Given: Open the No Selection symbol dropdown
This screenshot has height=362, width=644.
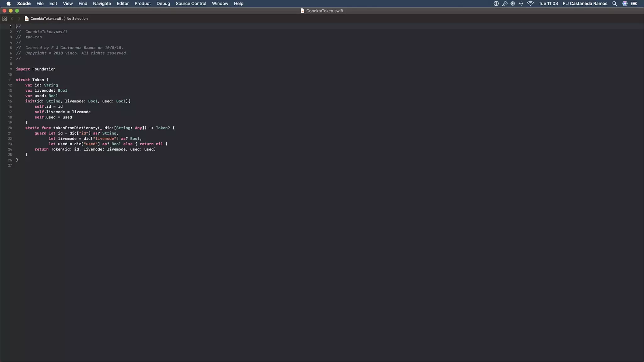Looking at the screenshot, I should pos(77,19).
